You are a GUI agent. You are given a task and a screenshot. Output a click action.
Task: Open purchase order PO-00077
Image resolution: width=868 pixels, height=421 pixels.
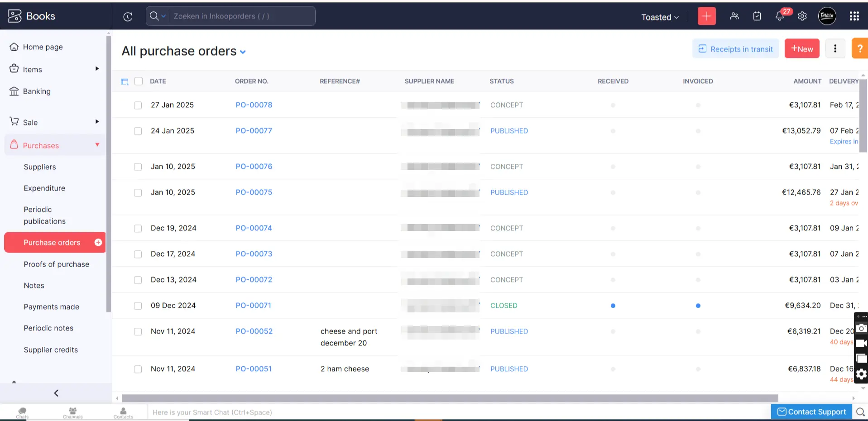pos(254,130)
